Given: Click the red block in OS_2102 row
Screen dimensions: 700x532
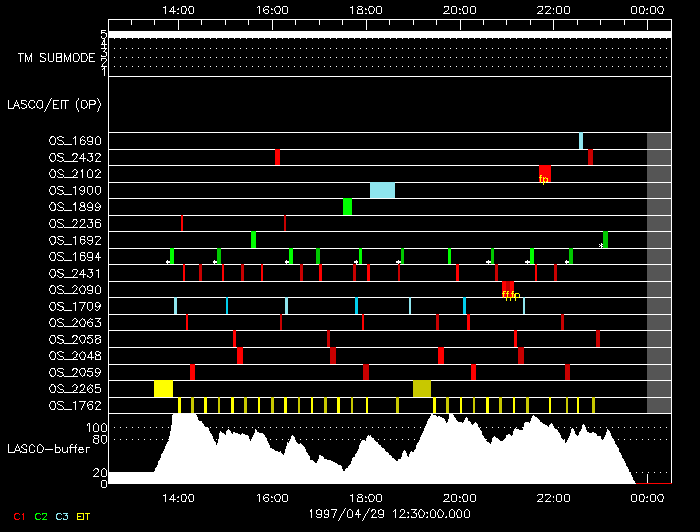Looking at the screenshot, I should coord(544,173).
